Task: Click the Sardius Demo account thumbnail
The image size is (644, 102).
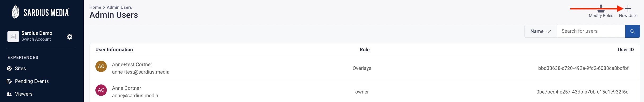Action: point(13,36)
